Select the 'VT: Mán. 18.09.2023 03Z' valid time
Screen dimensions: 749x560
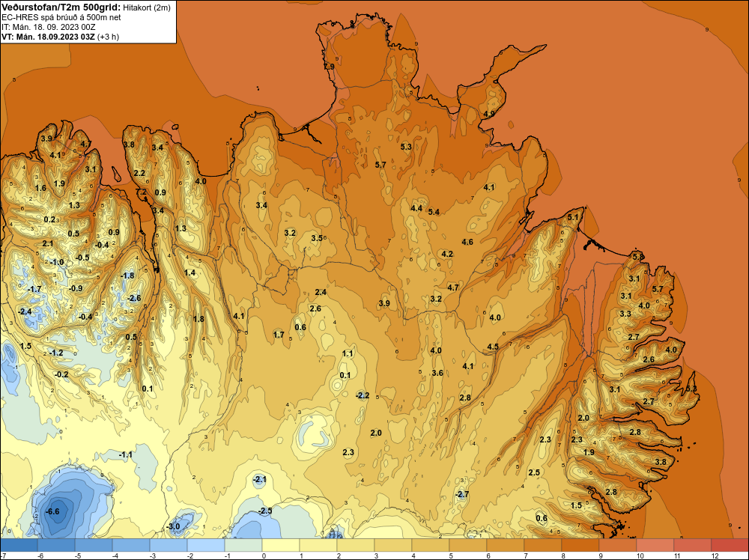coord(48,37)
